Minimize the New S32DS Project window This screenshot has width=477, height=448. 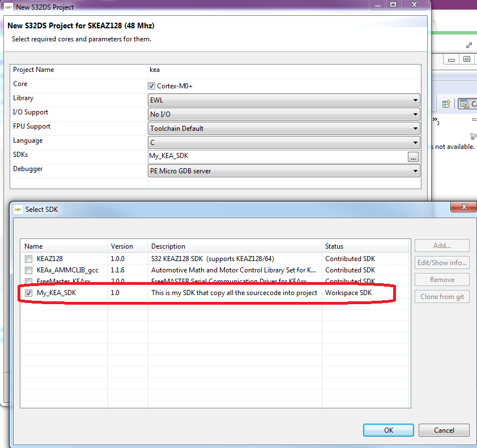pos(377,5)
